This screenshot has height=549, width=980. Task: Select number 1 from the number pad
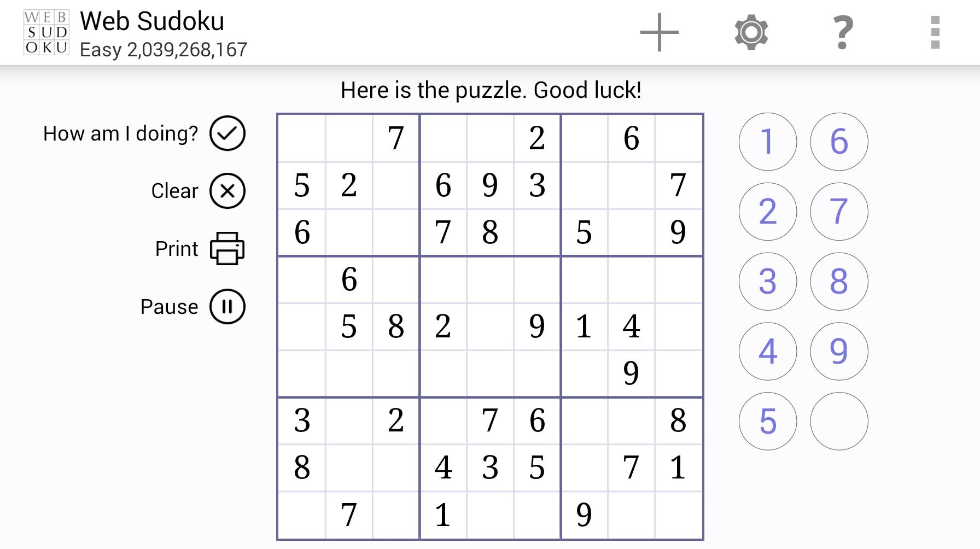click(767, 141)
